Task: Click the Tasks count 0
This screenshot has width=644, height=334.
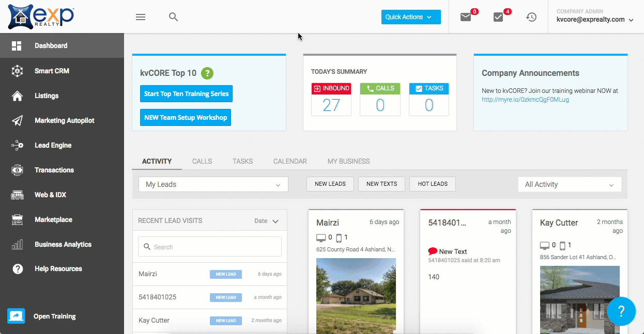Action: pos(429,105)
